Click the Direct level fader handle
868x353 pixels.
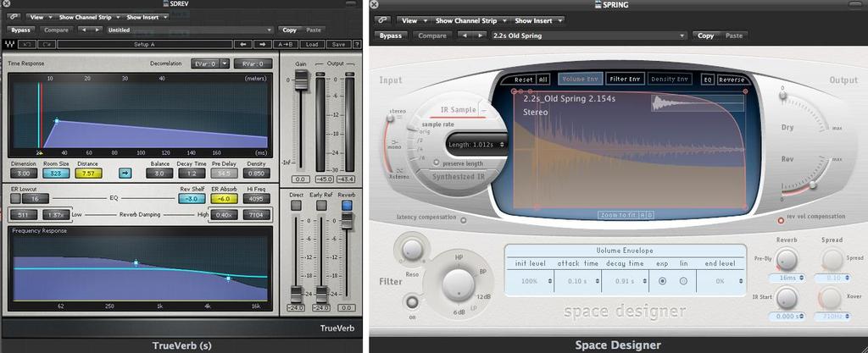296,294
